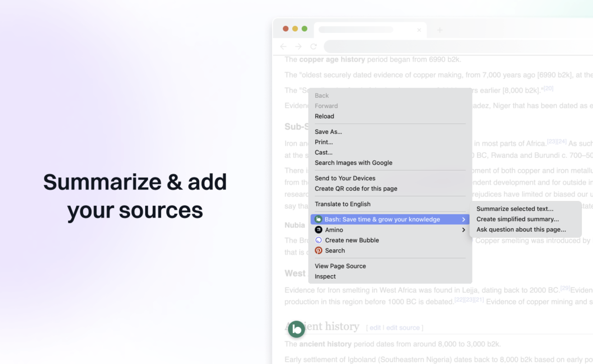Screen dimensions: 593x364
Task: Click Inspect in the context menu
Action: click(325, 276)
